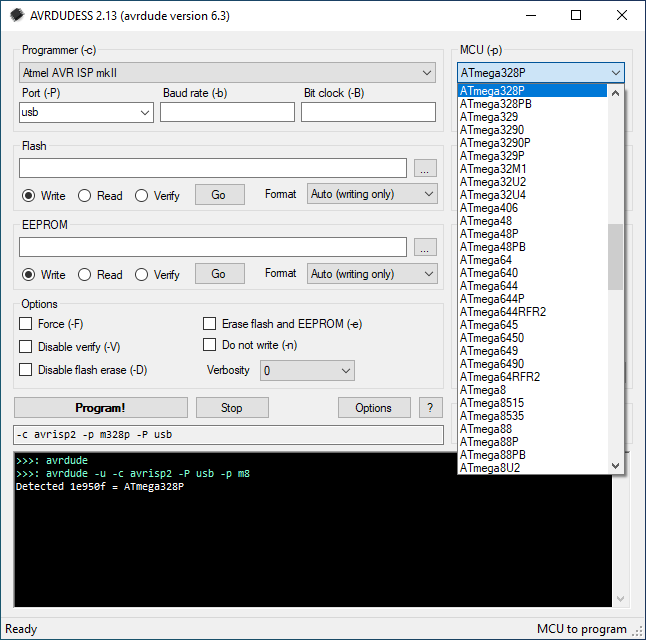The width and height of the screenshot is (646, 640).
Task: Click the ? help button
Action: tap(431, 408)
